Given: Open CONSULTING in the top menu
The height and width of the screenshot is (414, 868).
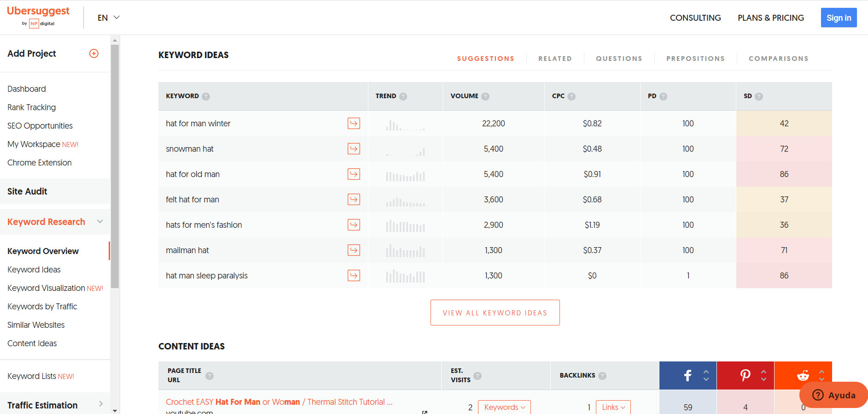Looking at the screenshot, I should point(695,18).
